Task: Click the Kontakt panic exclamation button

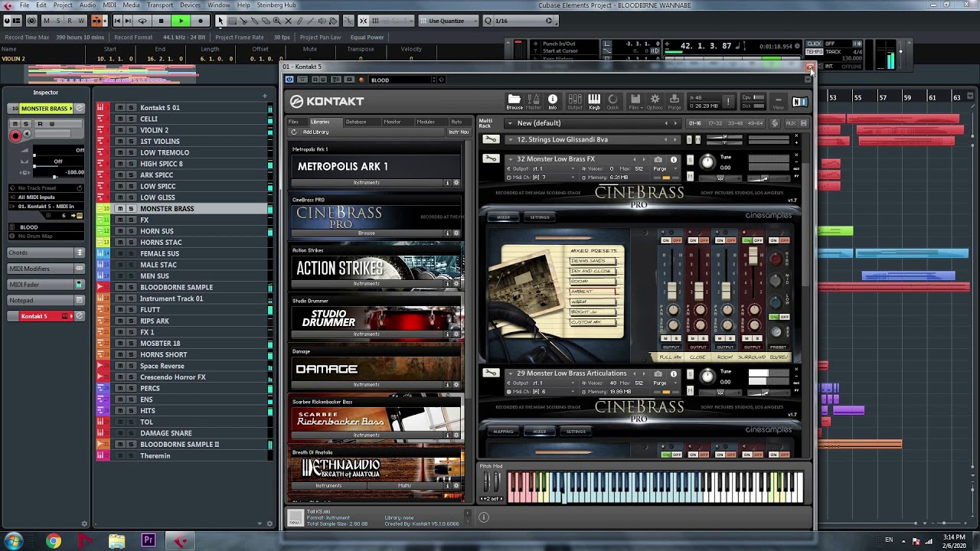Action: tap(728, 101)
